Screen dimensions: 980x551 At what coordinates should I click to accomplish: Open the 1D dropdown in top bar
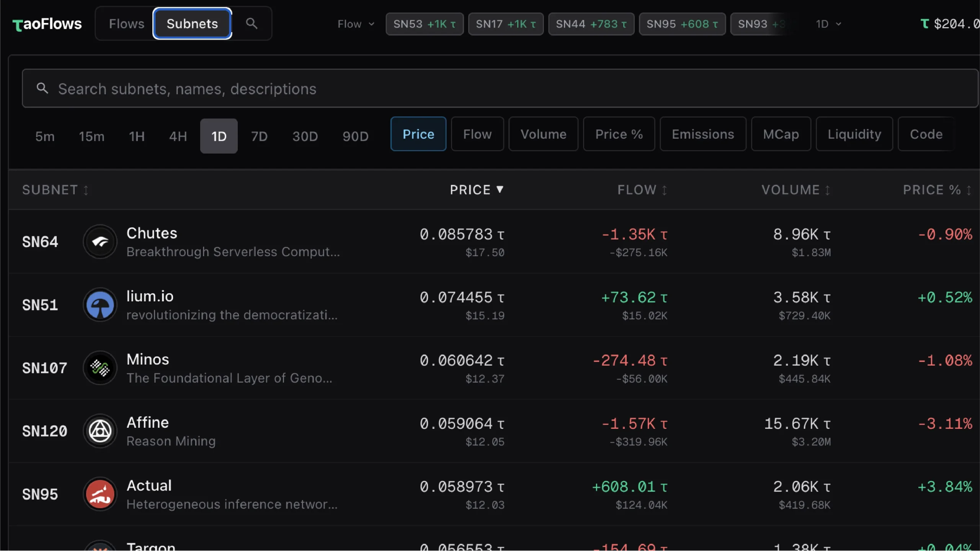click(x=828, y=24)
